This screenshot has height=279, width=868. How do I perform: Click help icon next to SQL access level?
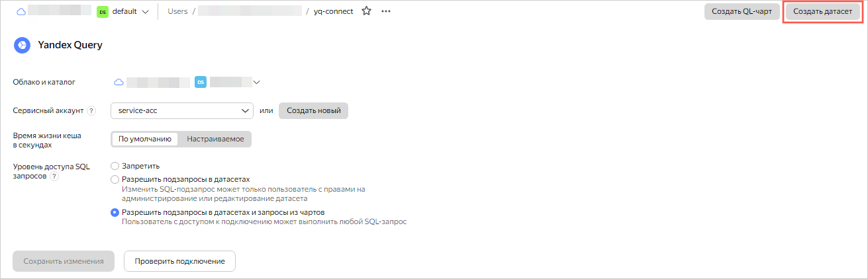(54, 177)
